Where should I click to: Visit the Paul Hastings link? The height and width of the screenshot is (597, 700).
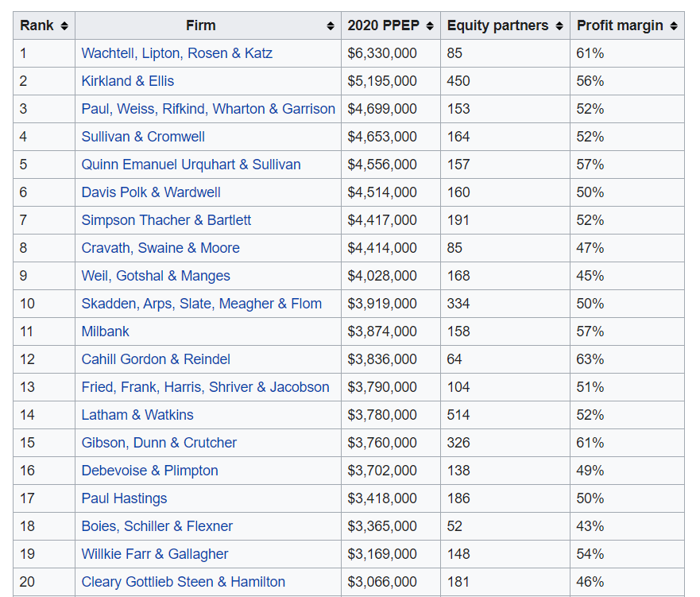[124, 498]
